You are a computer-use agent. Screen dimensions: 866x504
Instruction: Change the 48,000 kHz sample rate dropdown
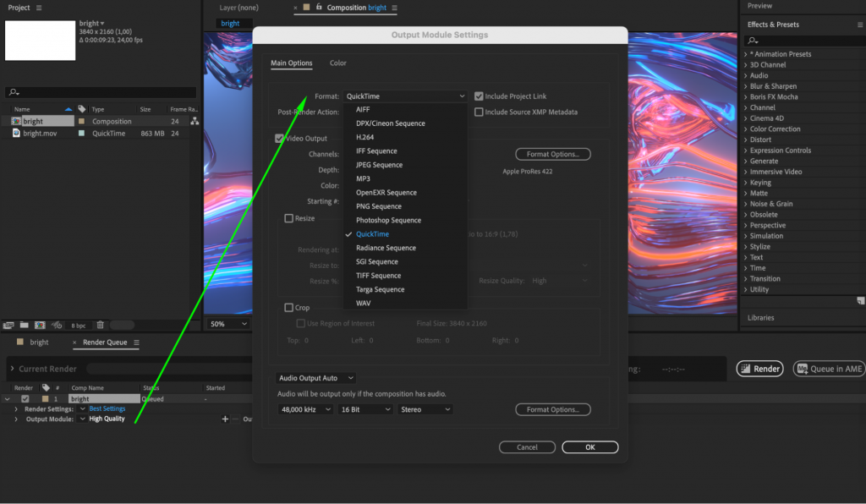pos(306,409)
